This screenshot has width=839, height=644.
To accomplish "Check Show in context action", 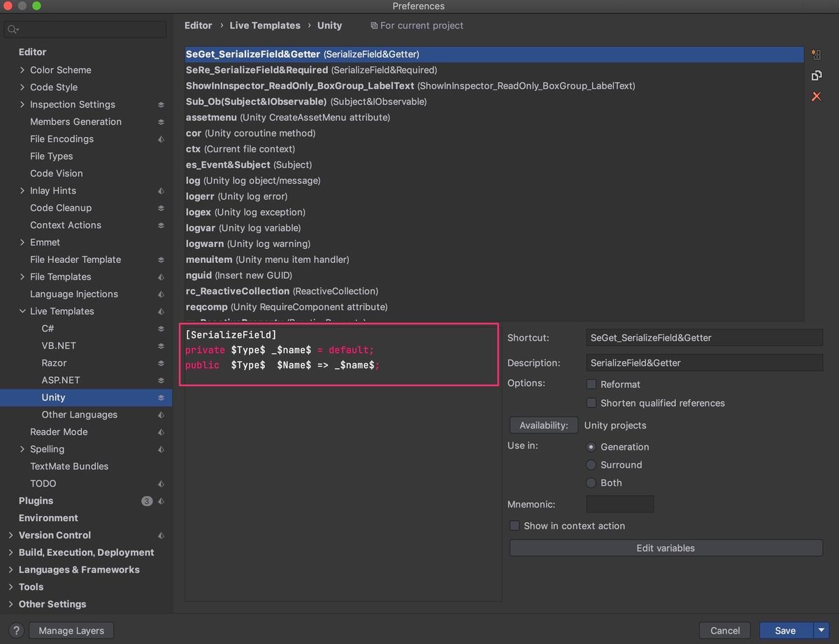I will [515, 526].
